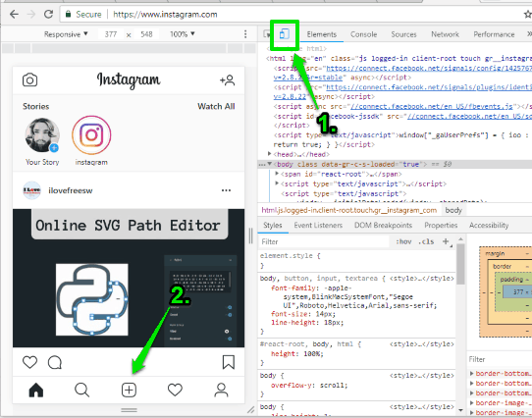Click the Secure padlock icon
This screenshot has height=418, width=532.
coord(68,15)
